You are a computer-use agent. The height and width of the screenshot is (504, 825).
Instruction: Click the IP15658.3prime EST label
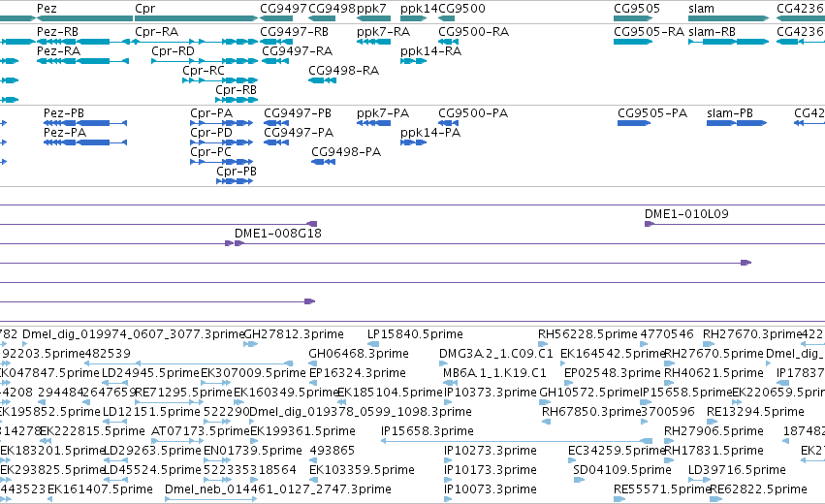point(428,431)
